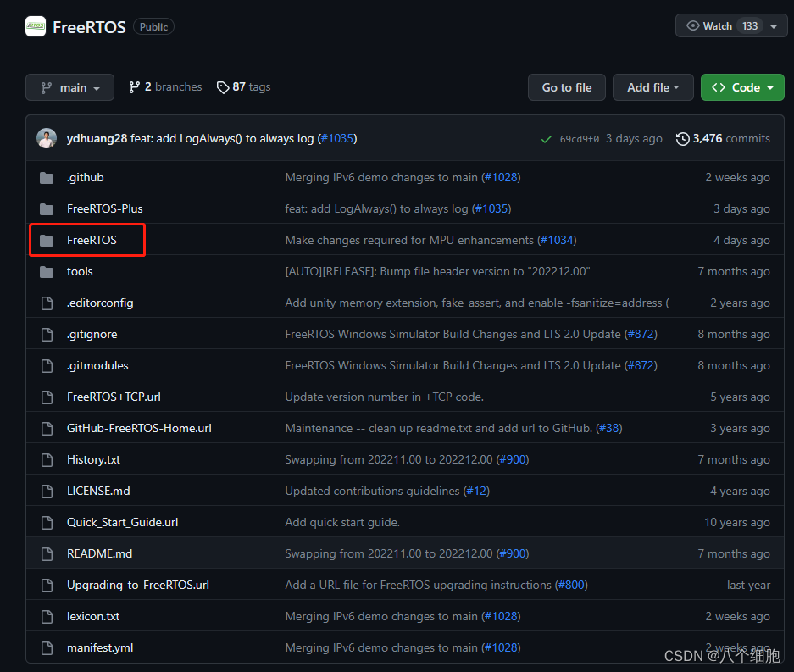Click the green commit status checkmark

(546, 139)
